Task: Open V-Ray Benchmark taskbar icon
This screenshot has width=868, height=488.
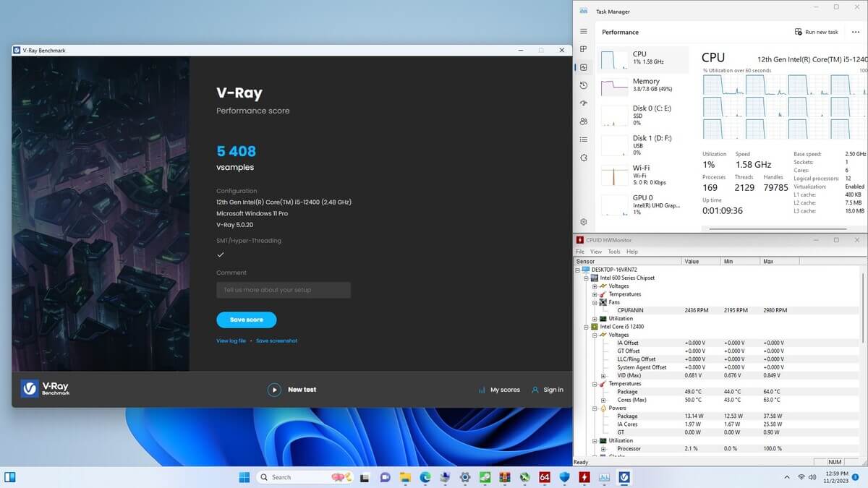Action: 624,477
